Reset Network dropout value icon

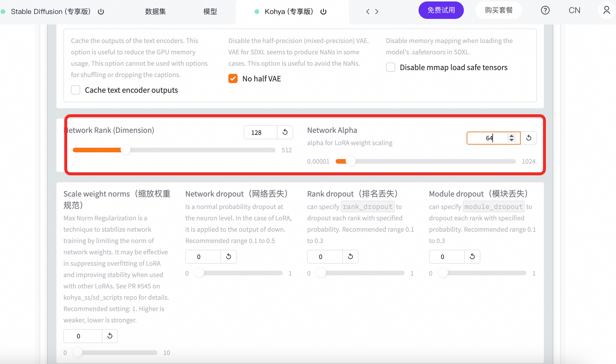tap(229, 256)
